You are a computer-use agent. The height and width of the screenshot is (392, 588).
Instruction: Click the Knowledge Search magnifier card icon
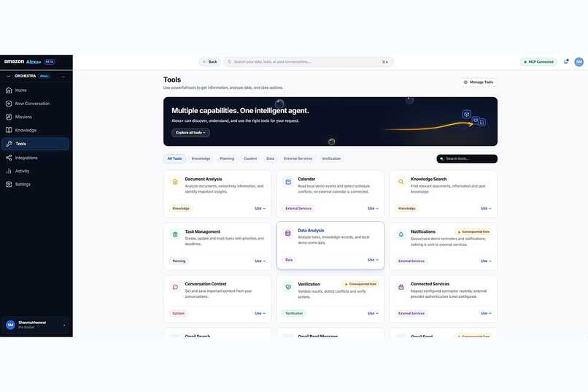(x=401, y=182)
